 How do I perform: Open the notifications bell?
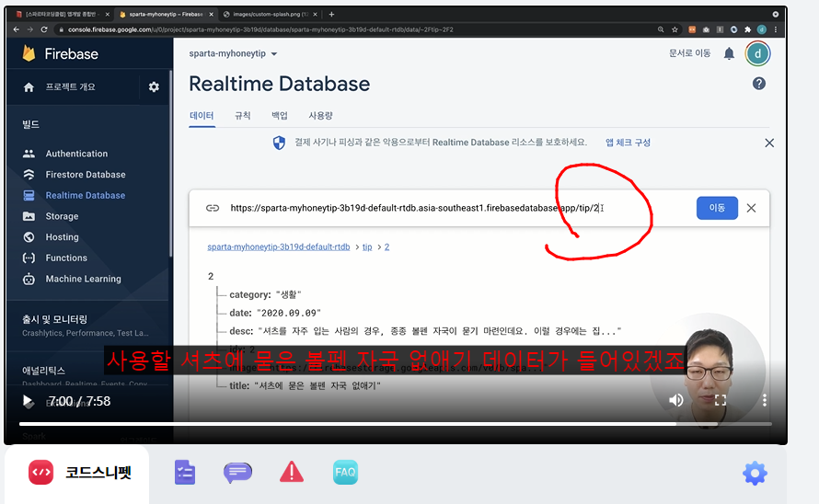point(729,53)
